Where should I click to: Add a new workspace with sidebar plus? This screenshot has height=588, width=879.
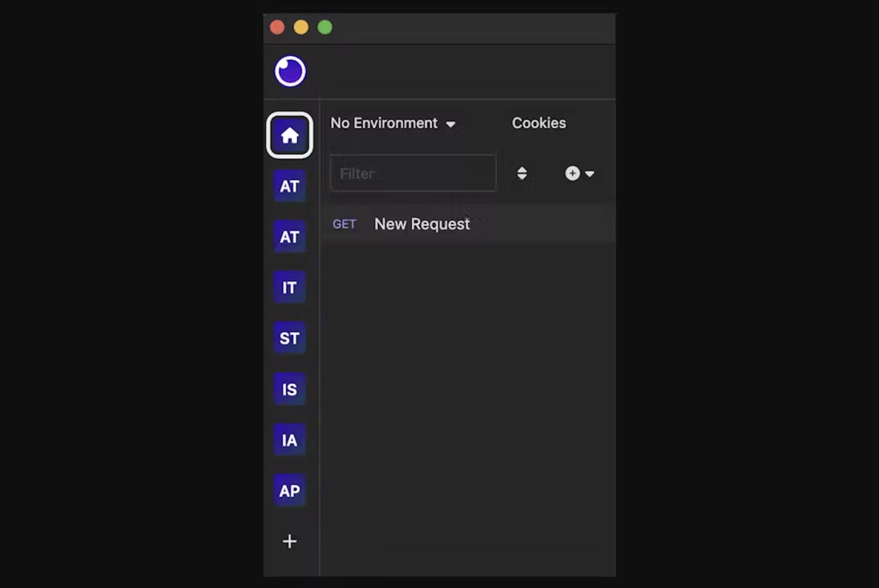point(289,541)
